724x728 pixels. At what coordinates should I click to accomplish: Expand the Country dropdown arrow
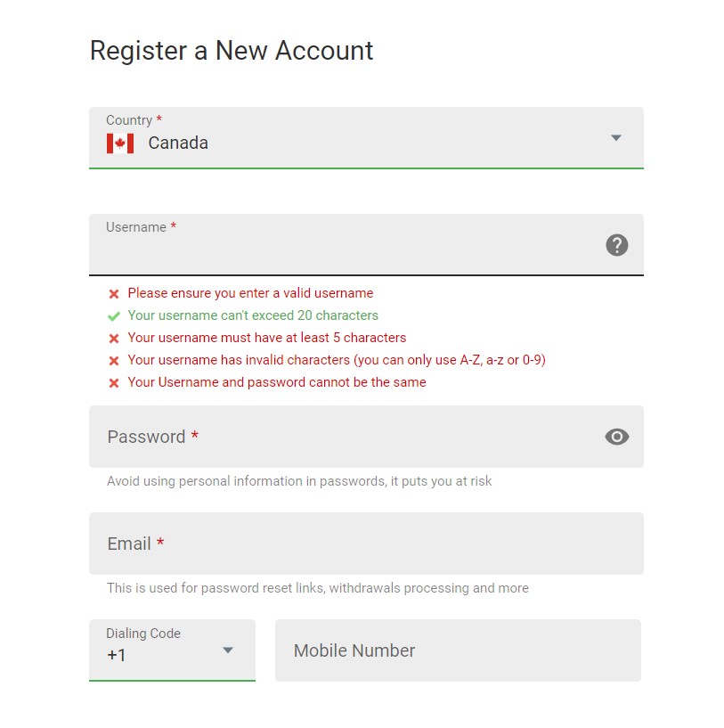(615, 138)
